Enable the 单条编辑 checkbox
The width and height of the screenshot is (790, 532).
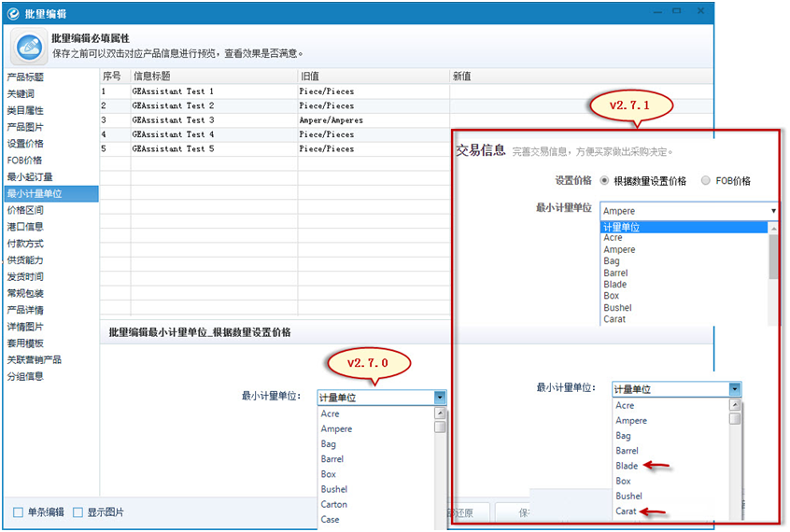pos(18,512)
